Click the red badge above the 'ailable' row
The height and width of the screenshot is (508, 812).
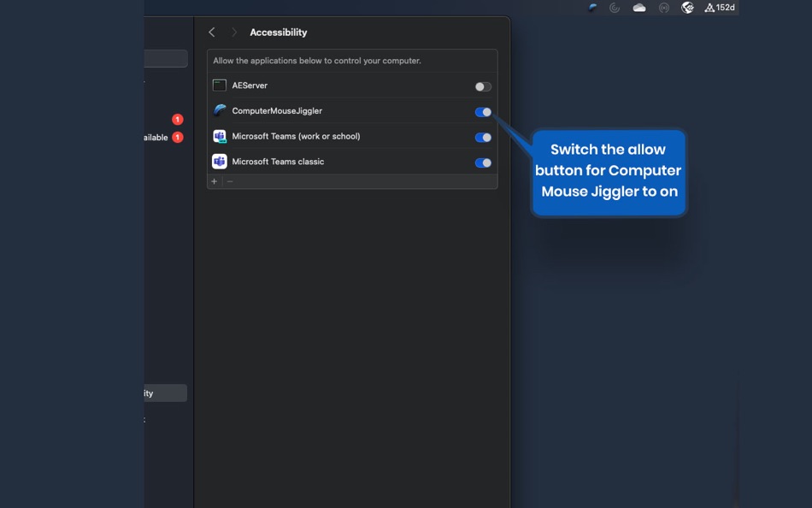pos(178,120)
